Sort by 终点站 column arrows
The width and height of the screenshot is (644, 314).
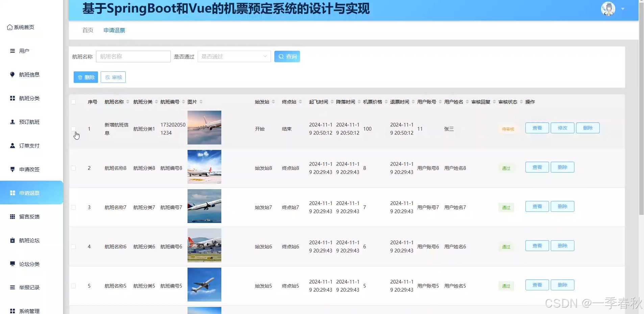(300, 102)
